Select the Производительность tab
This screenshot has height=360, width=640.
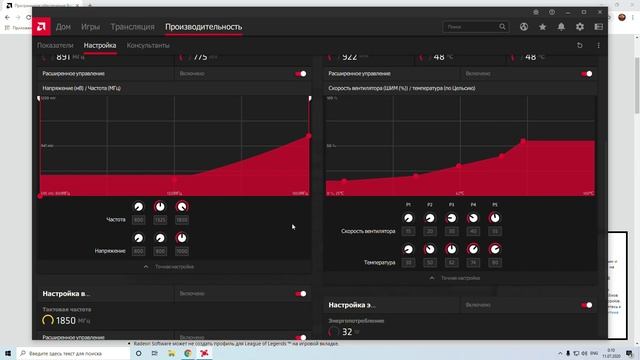click(x=204, y=27)
